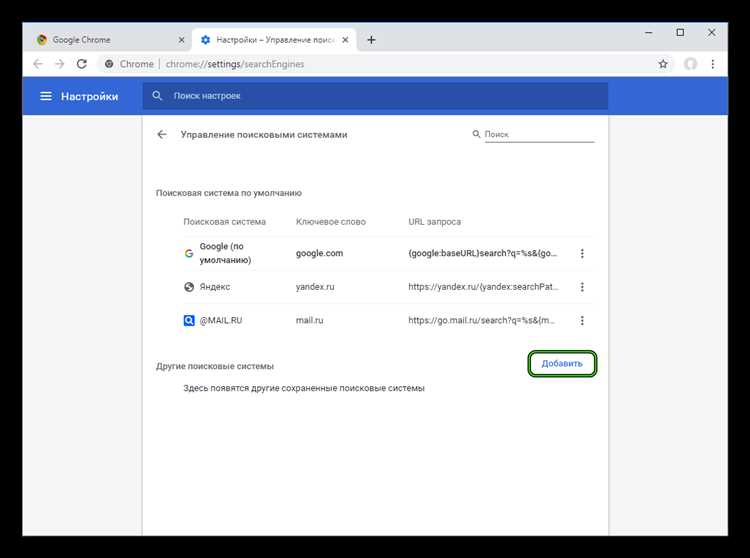Return with the back arrow beside Управление поисковыми системами

click(162, 134)
